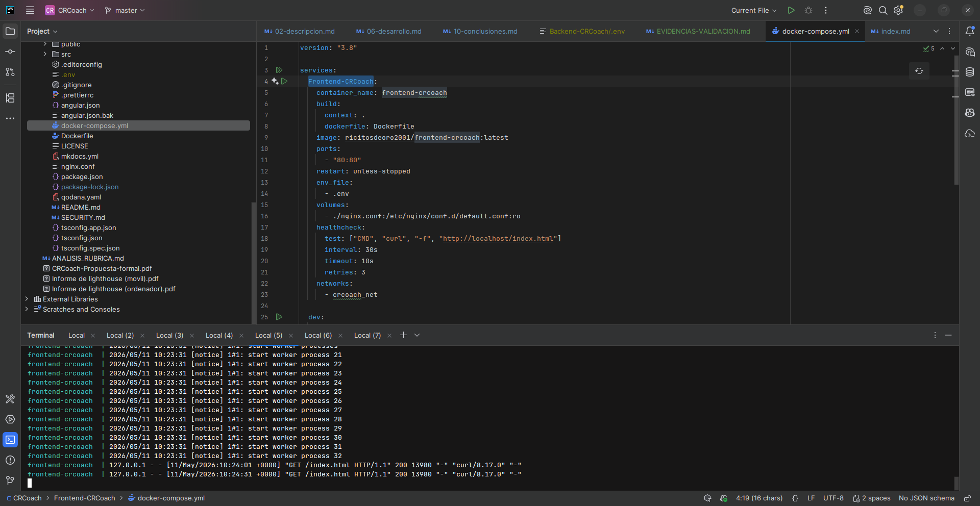Open the Pull Requests tool window

click(10, 72)
